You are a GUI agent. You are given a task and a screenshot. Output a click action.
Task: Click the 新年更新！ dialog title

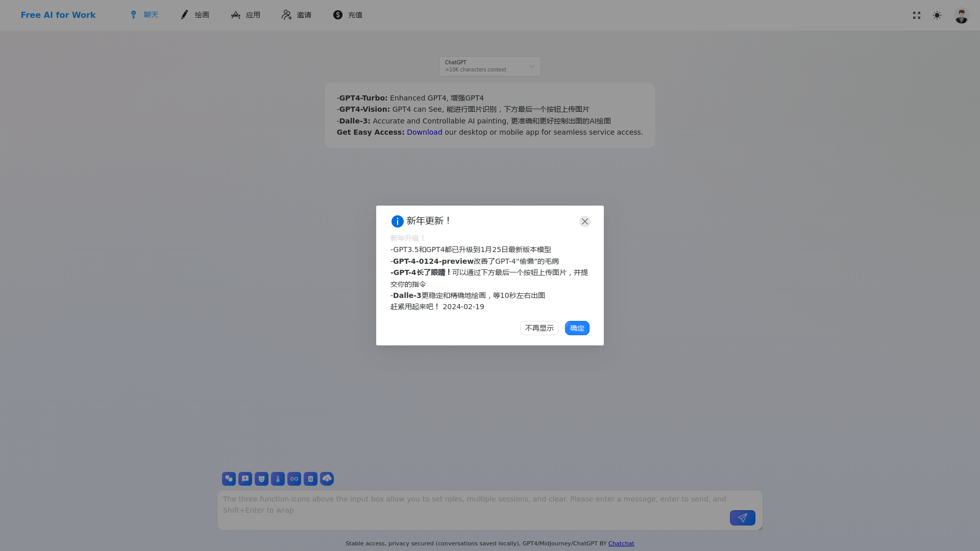pos(429,221)
